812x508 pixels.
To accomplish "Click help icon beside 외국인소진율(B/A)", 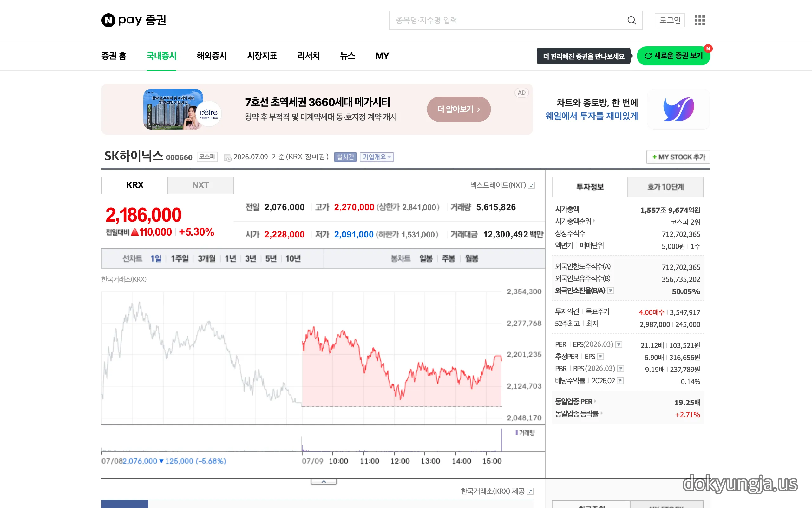I will 611,291.
